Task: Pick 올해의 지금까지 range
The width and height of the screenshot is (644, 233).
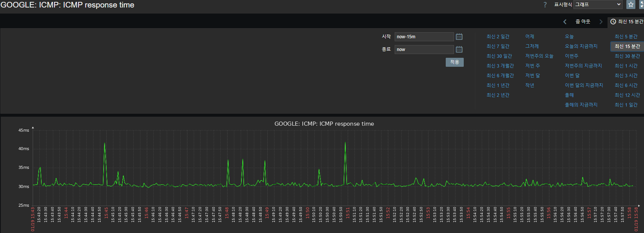Action: pos(581,105)
